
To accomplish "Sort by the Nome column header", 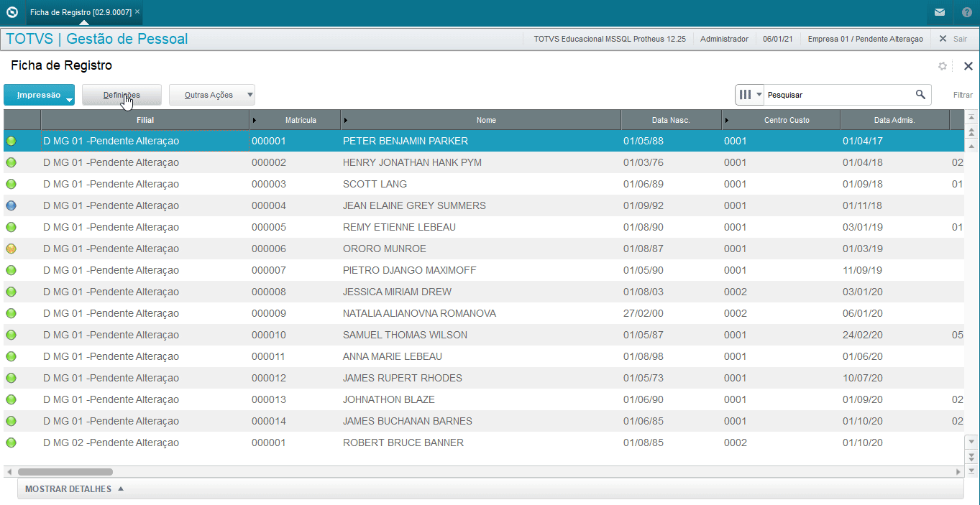I will pos(486,120).
